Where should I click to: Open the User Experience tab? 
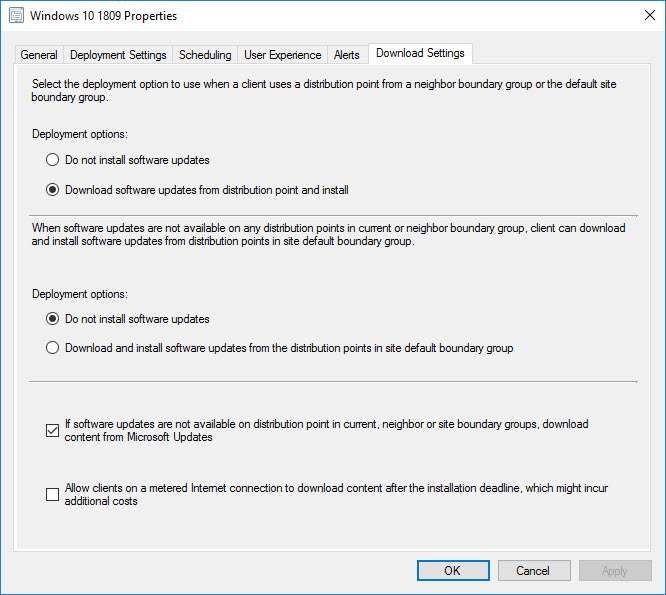(x=283, y=55)
